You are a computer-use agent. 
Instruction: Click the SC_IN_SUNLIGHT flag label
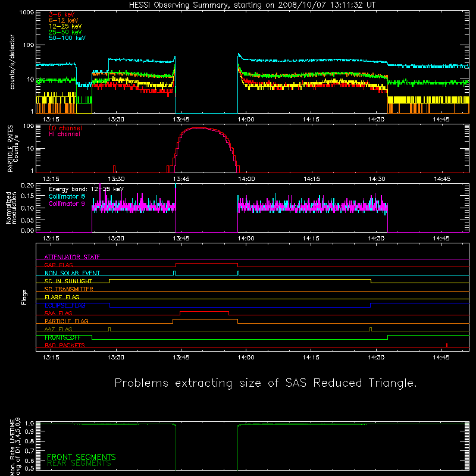68,281
